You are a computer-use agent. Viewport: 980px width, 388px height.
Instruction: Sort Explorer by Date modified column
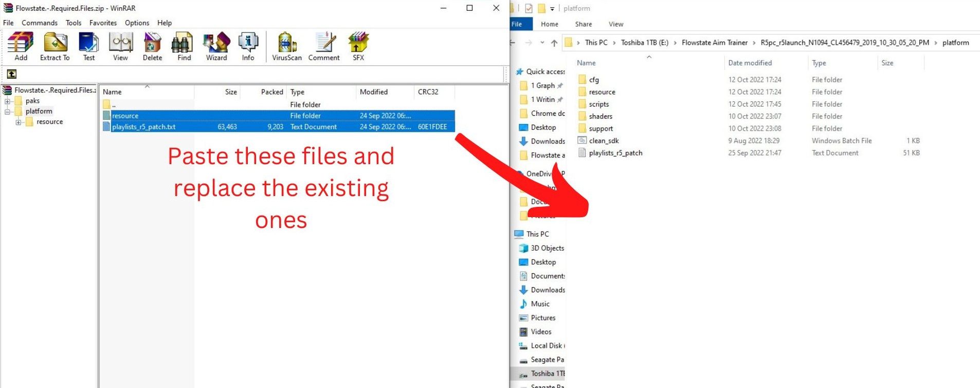pos(766,63)
